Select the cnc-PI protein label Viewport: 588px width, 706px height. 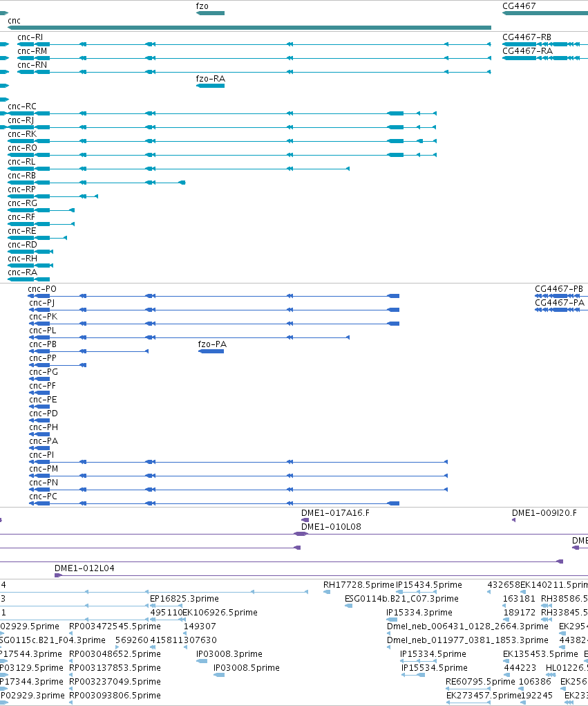[x=41, y=455]
